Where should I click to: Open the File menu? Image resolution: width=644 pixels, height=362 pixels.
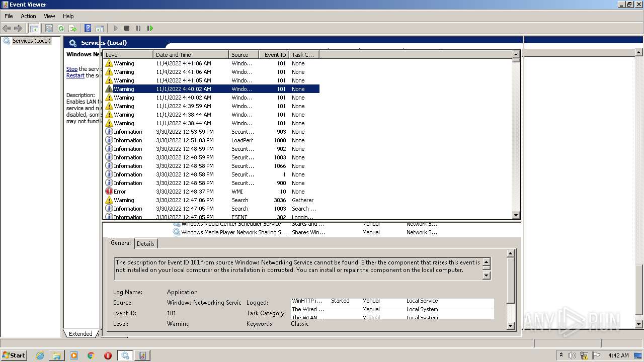click(x=9, y=16)
